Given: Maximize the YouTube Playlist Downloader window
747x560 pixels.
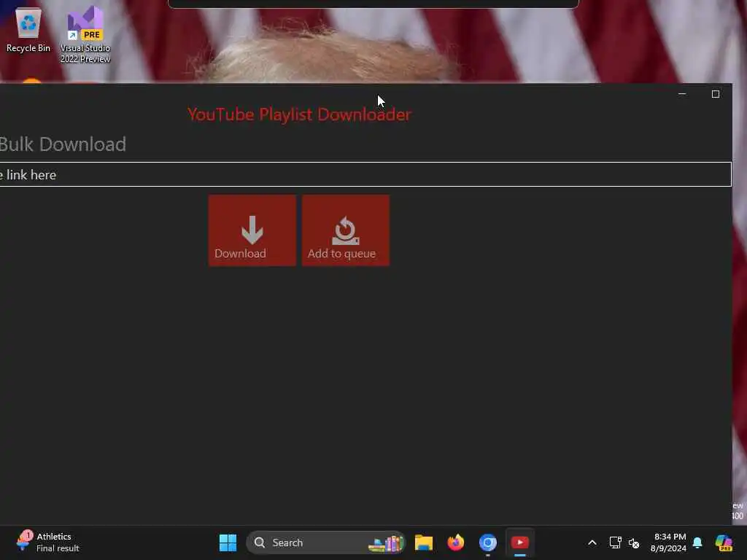Looking at the screenshot, I should [x=715, y=94].
